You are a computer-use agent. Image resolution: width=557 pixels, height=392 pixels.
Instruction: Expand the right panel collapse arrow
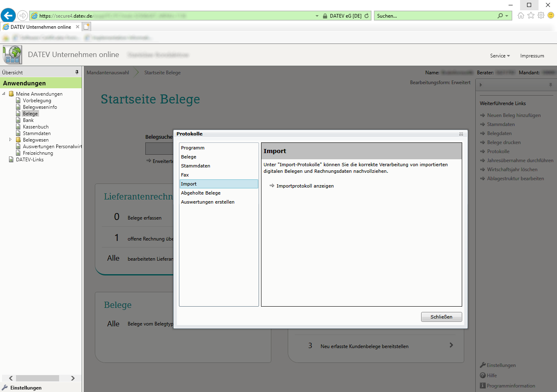[481, 85]
